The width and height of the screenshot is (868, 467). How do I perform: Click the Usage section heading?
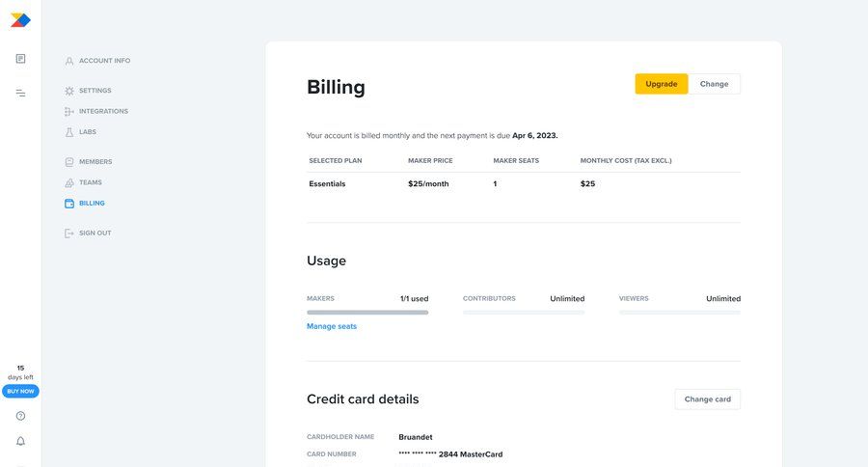coord(327,261)
